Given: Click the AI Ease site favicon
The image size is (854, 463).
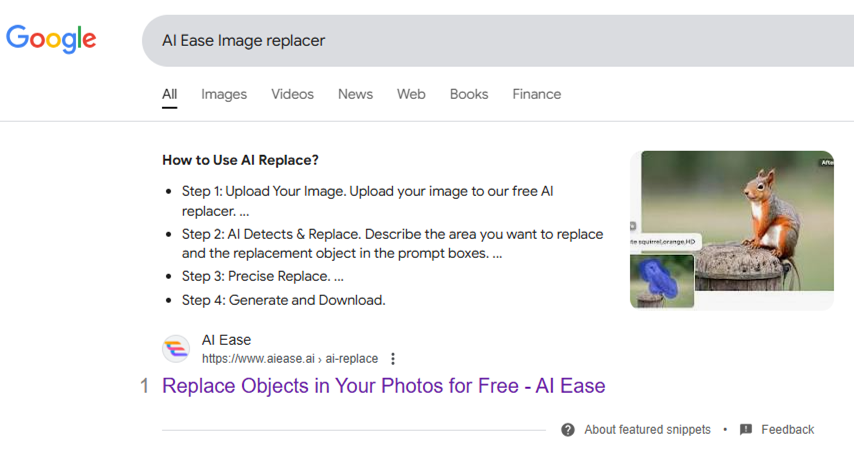Looking at the screenshot, I should click(x=176, y=349).
